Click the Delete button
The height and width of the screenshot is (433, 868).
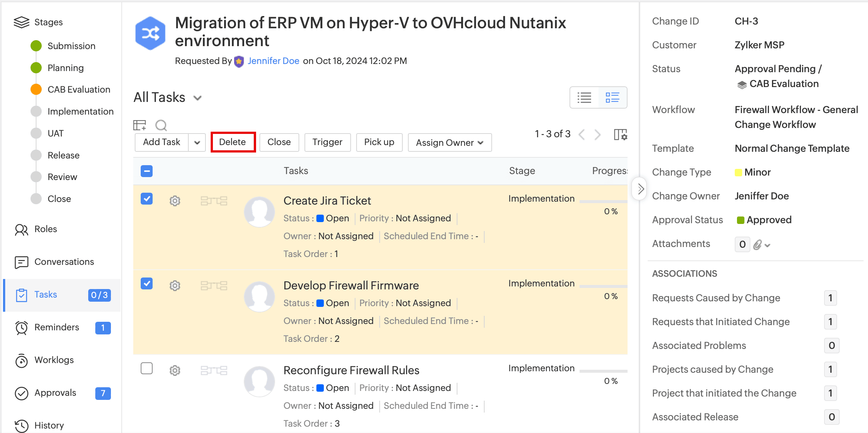tap(233, 142)
